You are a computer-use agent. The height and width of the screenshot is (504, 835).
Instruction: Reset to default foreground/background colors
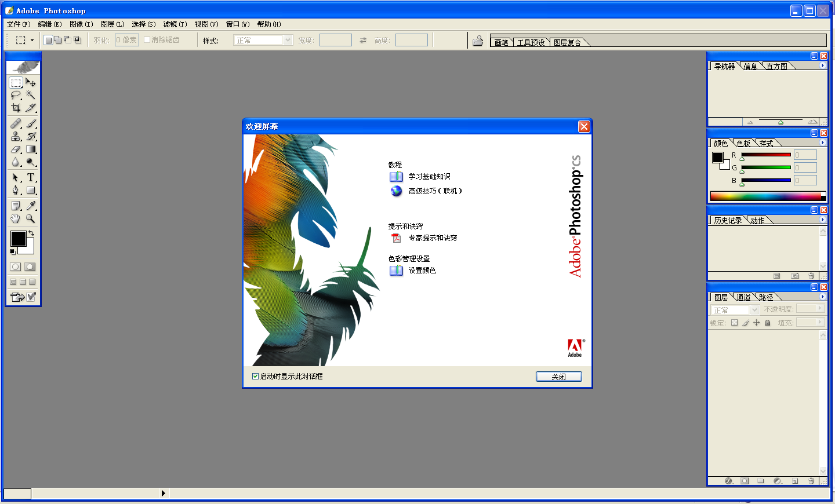[x=13, y=251]
